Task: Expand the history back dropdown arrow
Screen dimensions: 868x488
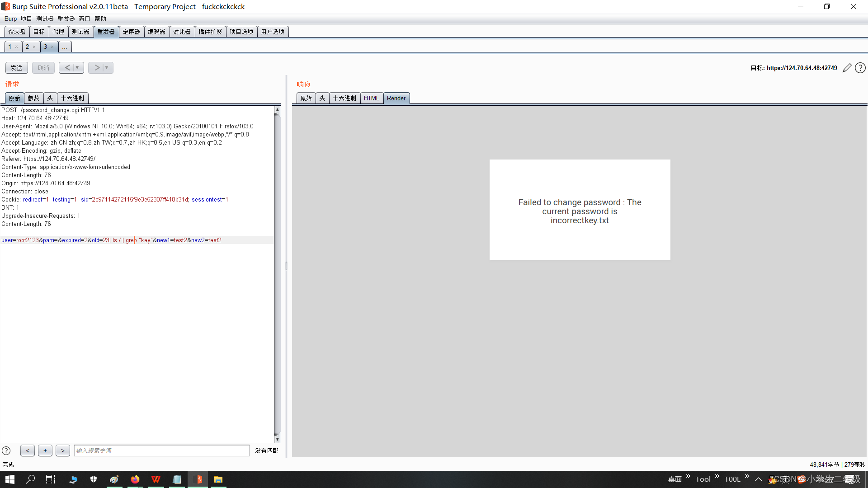Action: (77, 68)
